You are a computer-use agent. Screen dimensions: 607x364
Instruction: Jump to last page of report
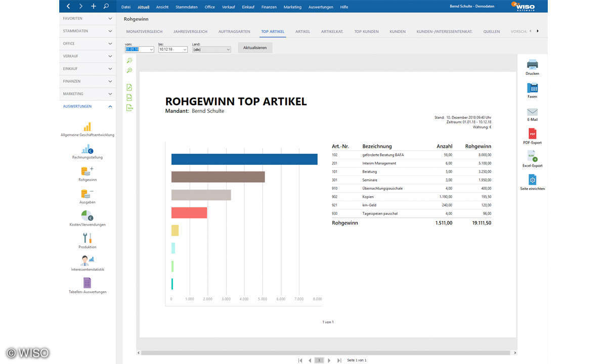click(x=339, y=360)
